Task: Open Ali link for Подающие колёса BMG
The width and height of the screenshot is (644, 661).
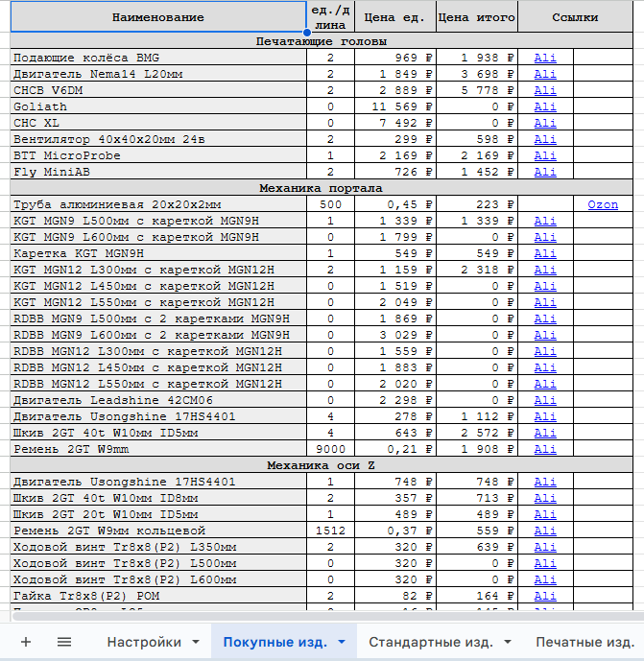Action: click(x=545, y=58)
